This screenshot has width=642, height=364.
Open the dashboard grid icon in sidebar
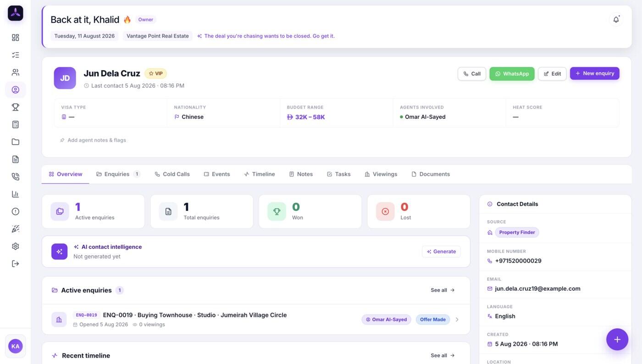click(16, 38)
